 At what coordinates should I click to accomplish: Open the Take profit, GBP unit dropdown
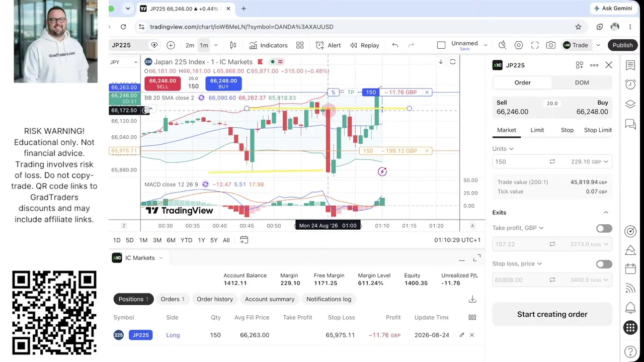pyautogui.click(x=518, y=228)
